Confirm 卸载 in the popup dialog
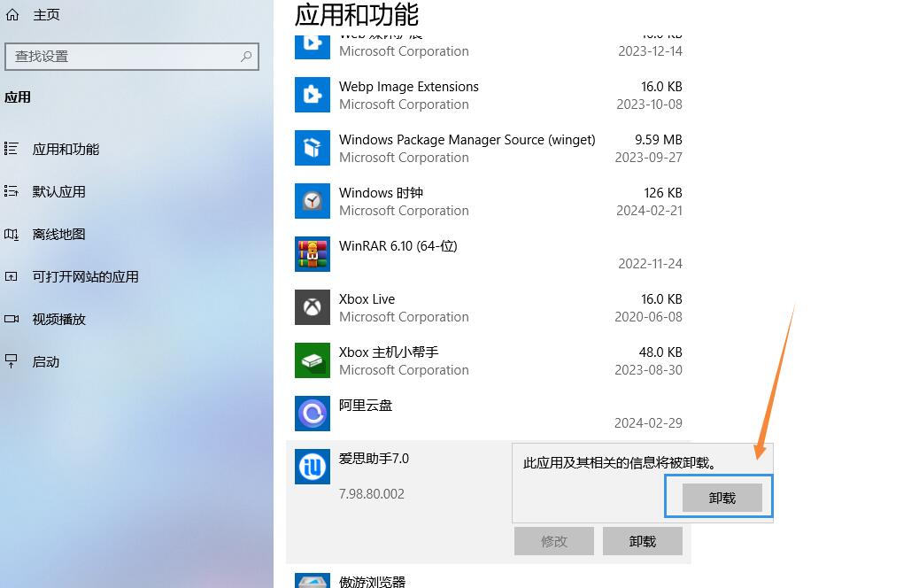Viewport: 911px width, 588px height. coord(722,498)
